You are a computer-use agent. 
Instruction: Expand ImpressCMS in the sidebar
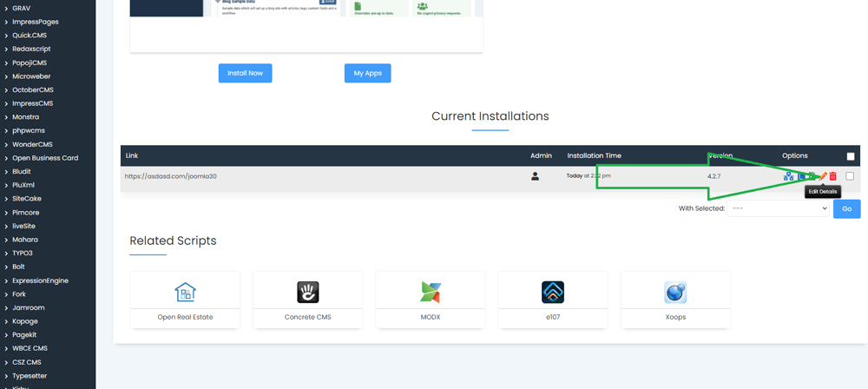[x=32, y=103]
